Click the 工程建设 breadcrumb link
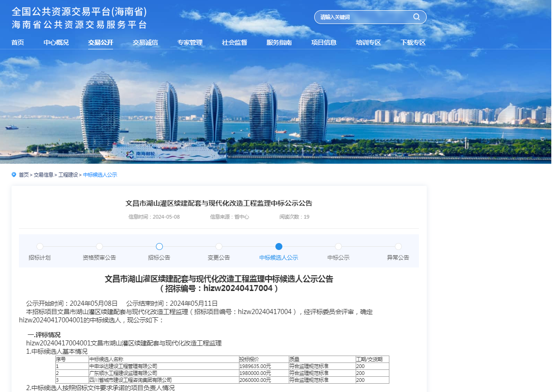The width and height of the screenshot is (555, 392). [x=68, y=175]
